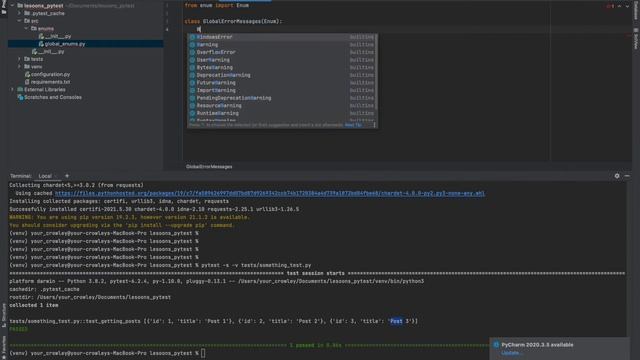Click line 4 in editor gutter
This screenshot has height=360, width=640.
pyautogui.click(x=167, y=29)
